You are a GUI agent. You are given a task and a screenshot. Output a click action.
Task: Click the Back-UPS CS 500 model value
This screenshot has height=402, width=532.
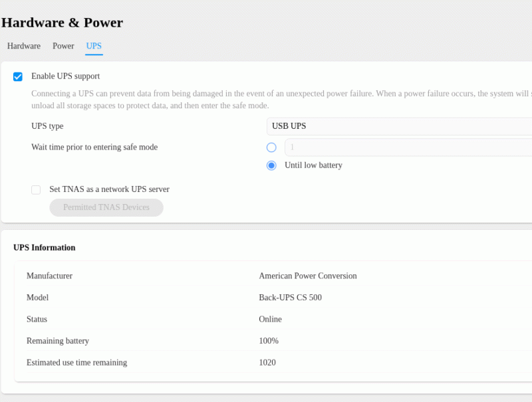click(290, 298)
